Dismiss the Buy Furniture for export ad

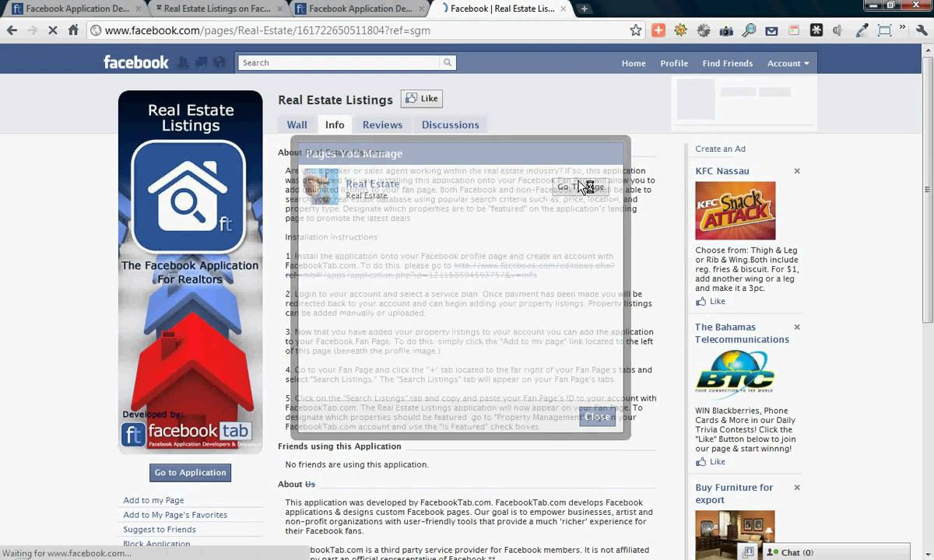pyautogui.click(x=797, y=488)
